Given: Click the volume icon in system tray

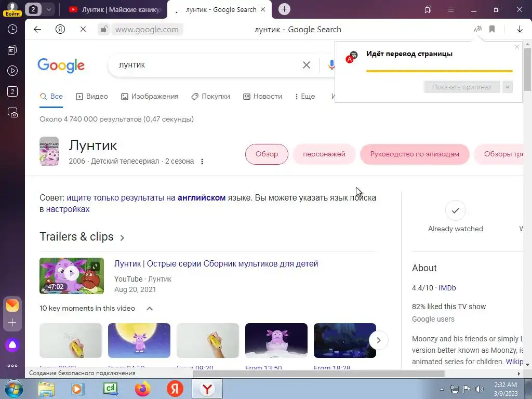Looking at the screenshot, I should pos(480,389).
